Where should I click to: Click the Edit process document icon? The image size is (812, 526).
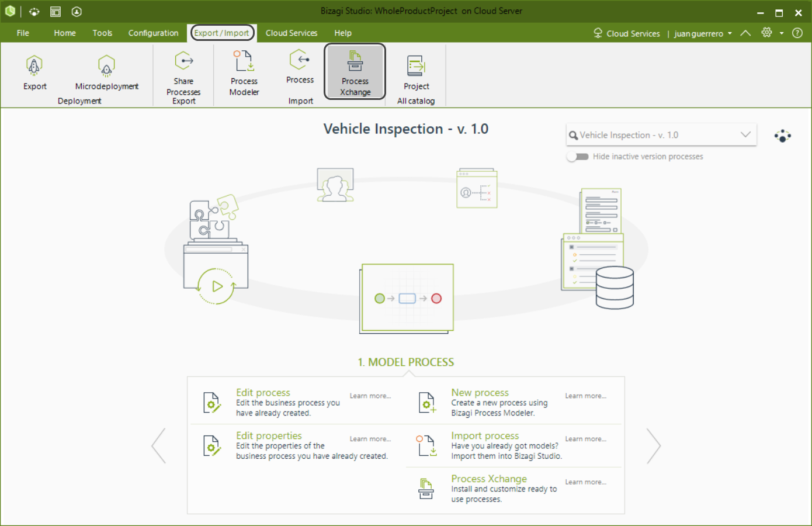point(212,403)
